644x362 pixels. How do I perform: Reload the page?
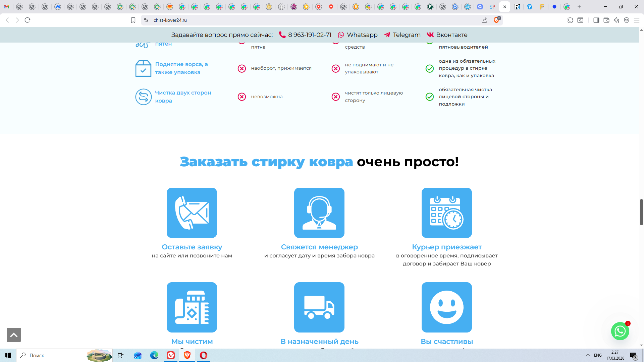[x=28, y=20]
